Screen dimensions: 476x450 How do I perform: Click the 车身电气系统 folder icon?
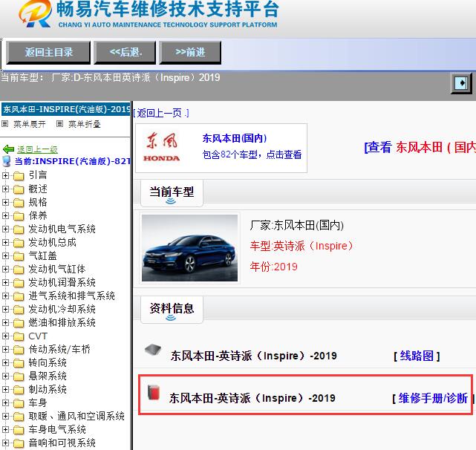(19, 430)
